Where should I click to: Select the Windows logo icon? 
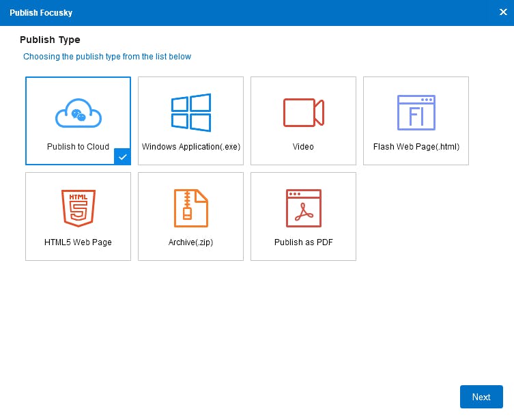190,112
